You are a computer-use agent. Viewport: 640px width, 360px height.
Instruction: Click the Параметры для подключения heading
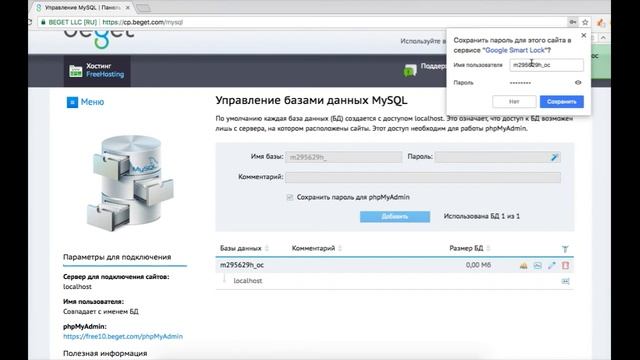tap(117, 257)
